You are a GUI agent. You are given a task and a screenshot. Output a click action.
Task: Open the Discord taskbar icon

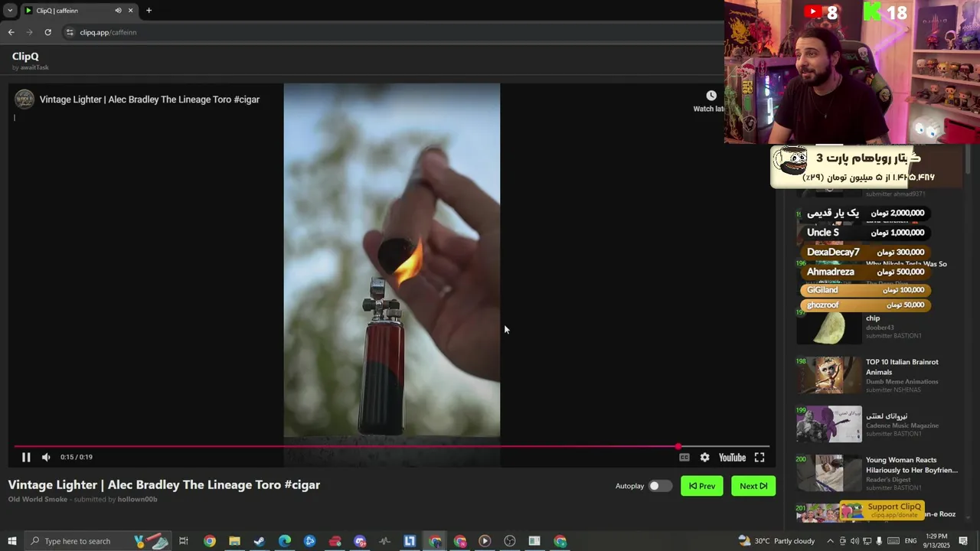360,541
